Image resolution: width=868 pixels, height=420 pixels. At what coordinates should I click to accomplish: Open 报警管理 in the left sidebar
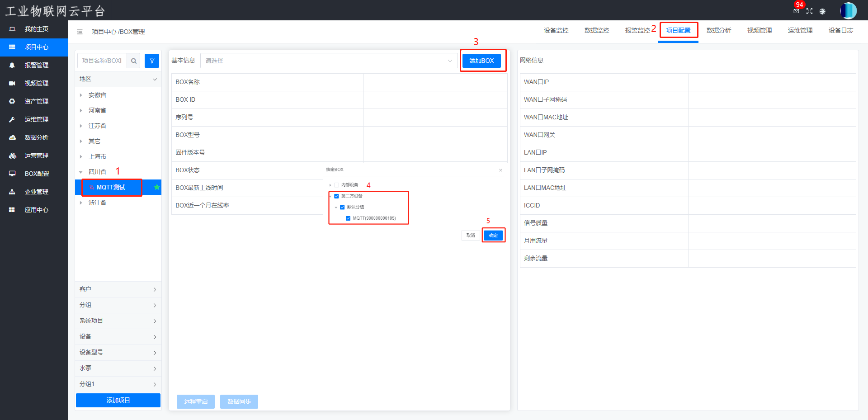(36, 65)
